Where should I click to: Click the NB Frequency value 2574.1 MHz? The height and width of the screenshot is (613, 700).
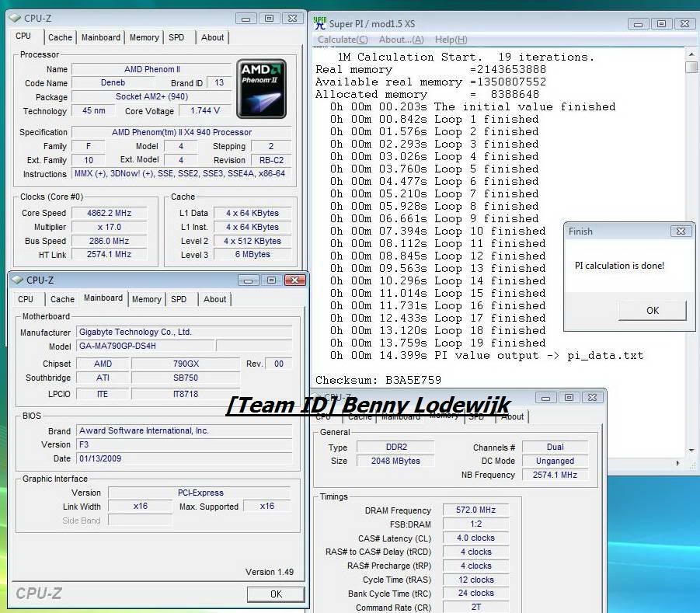coord(555,475)
